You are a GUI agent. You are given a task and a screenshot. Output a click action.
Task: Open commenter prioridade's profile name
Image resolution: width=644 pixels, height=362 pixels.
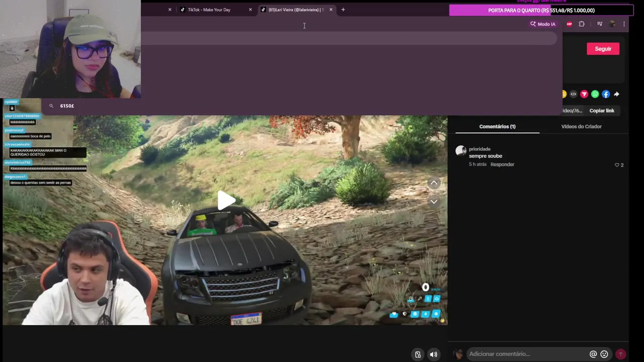point(479,149)
